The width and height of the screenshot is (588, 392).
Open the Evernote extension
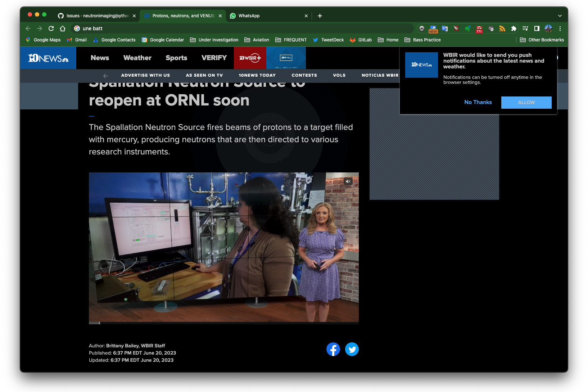467,28
